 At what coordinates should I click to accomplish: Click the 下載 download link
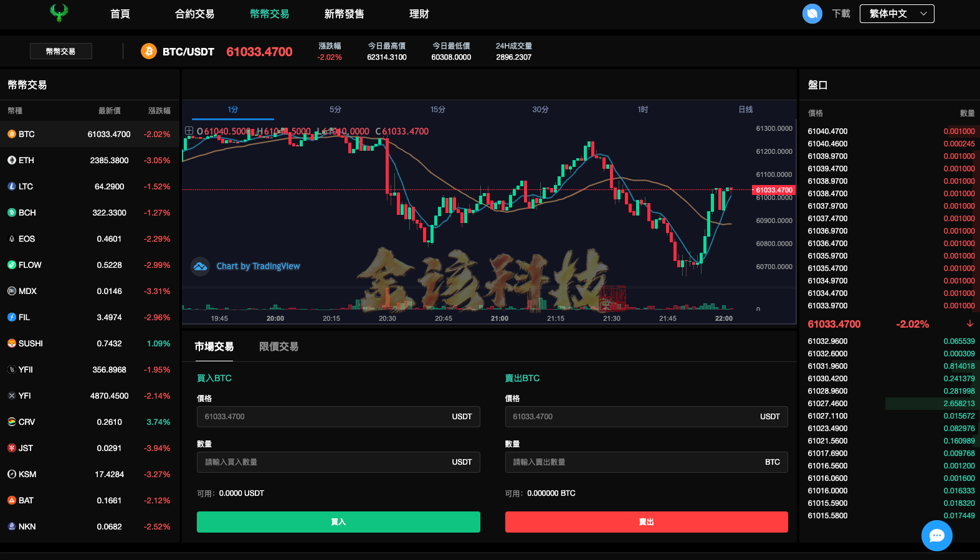pos(841,14)
